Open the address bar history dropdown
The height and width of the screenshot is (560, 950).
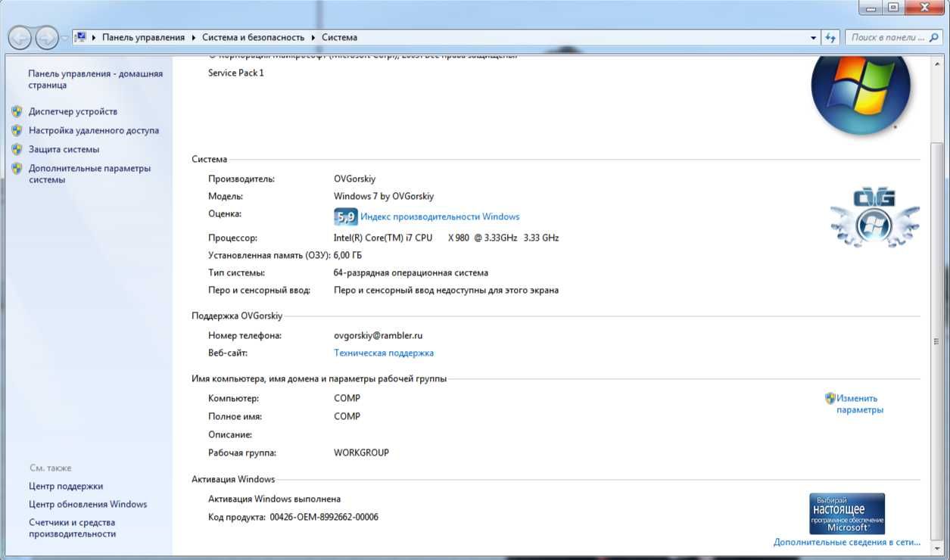point(814,37)
